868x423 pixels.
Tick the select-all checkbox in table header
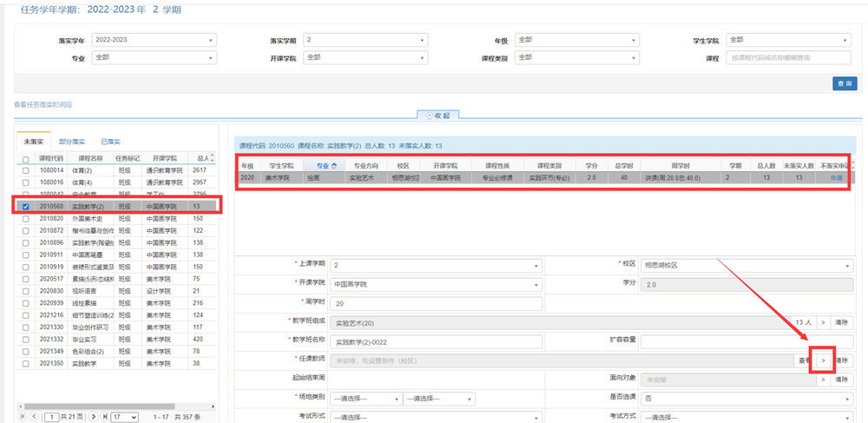(x=25, y=159)
